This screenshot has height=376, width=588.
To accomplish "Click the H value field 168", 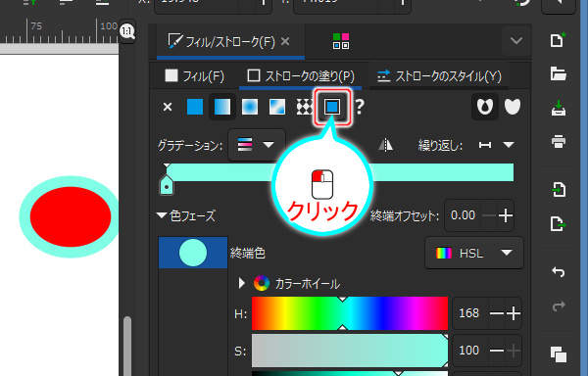I will (469, 313).
